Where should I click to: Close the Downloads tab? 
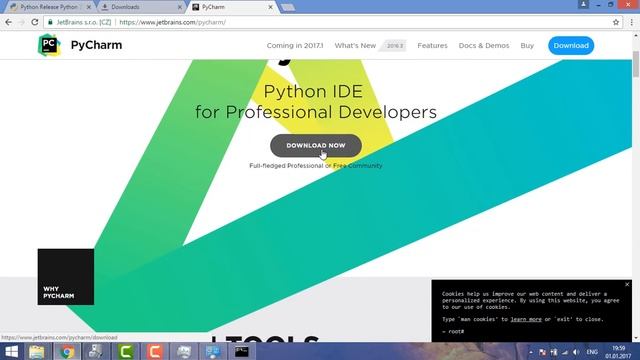point(180,7)
